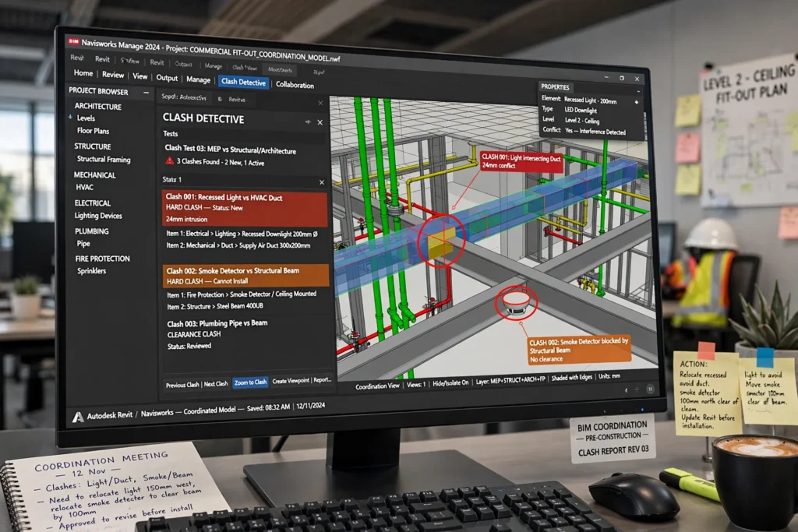Switch to the Collaboration tab
The image size is (798, 532).
pos(295,85)
